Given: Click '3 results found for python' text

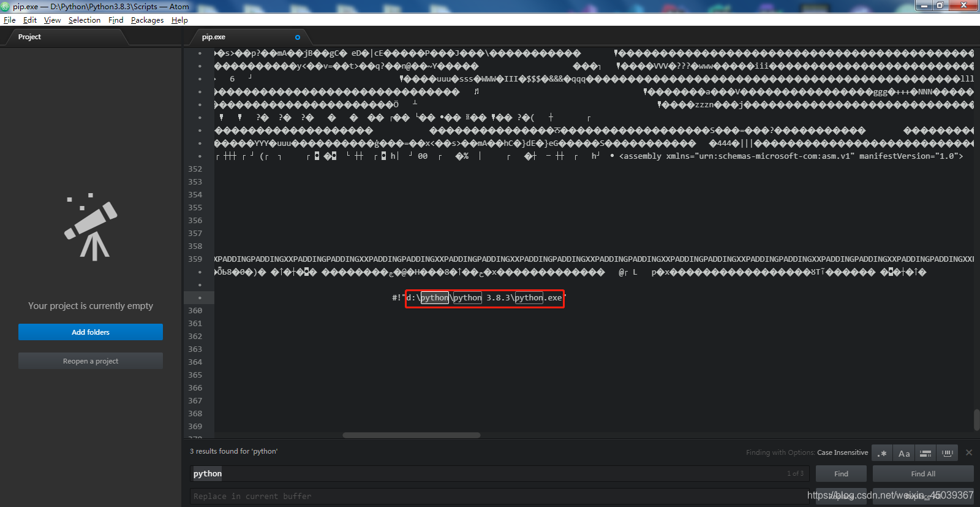Looking at the screenshot, I should pyautogui.click(x=233, y=451).
